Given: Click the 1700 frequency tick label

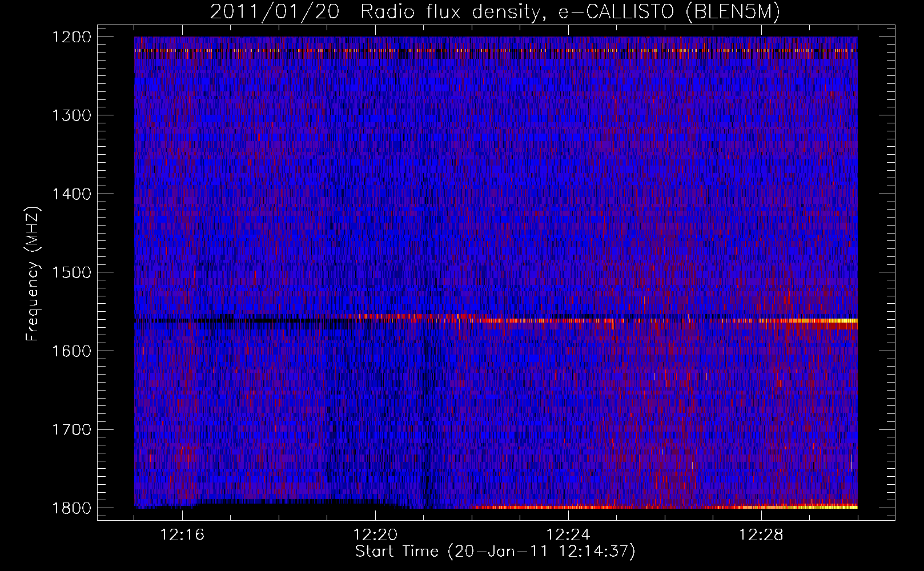Looking at the screenshot, I should coord(71,429).
